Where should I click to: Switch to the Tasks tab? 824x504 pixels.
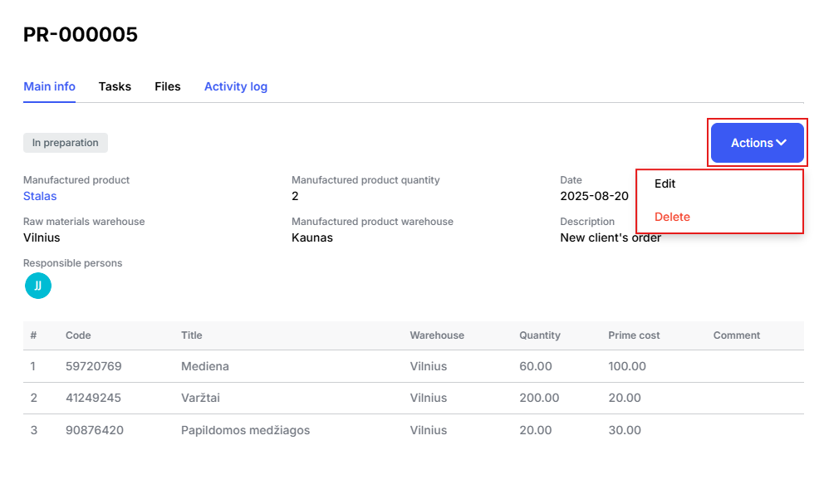coord(115,86)
